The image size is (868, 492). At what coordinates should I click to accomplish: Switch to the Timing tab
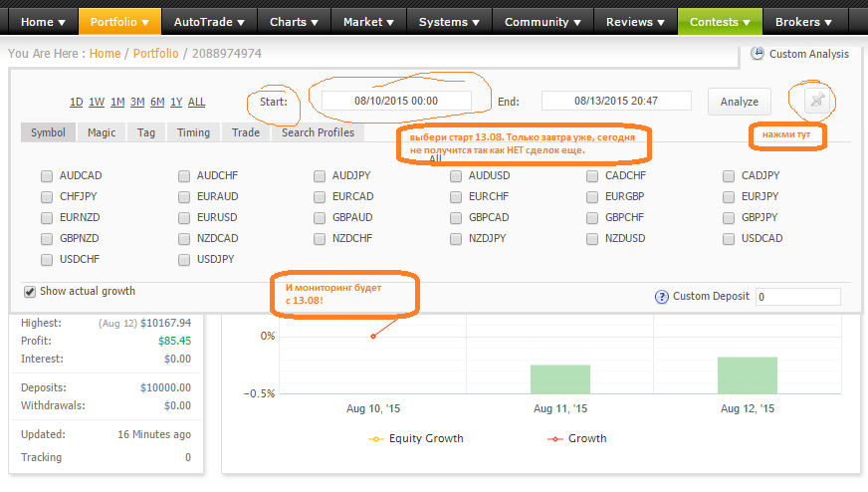[193, 132]
